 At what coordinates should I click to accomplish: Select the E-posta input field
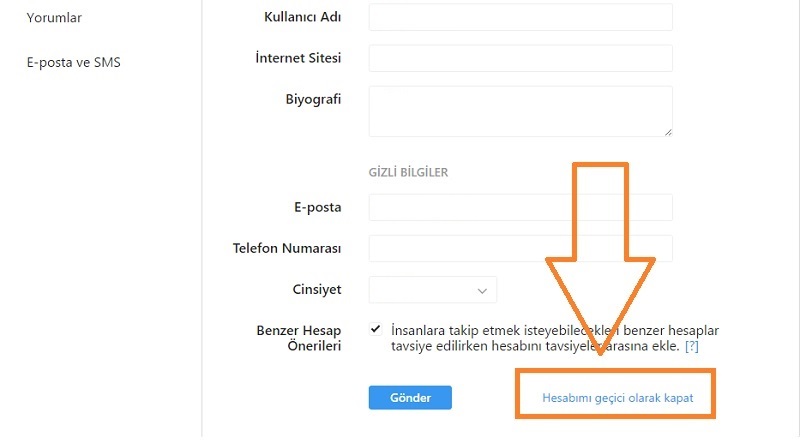click(x=520, y=207)
